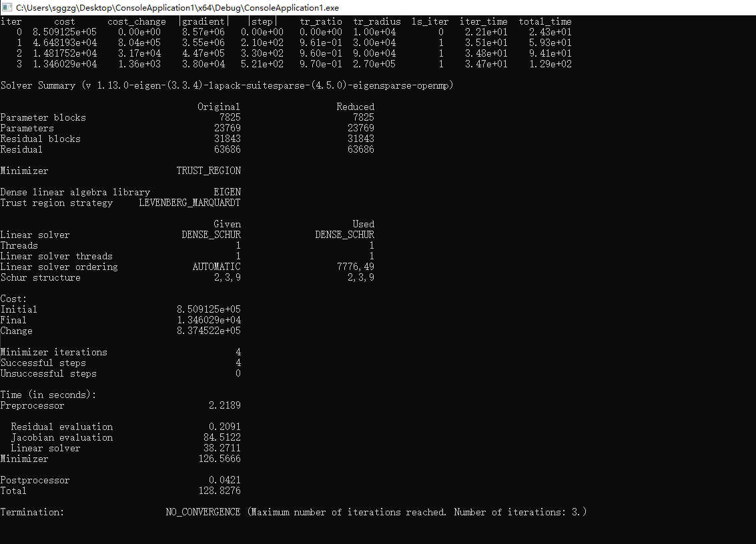Click Reduced residual blocks value 31843
Viewport: 756px width, 544px height.
pos(360,139)
